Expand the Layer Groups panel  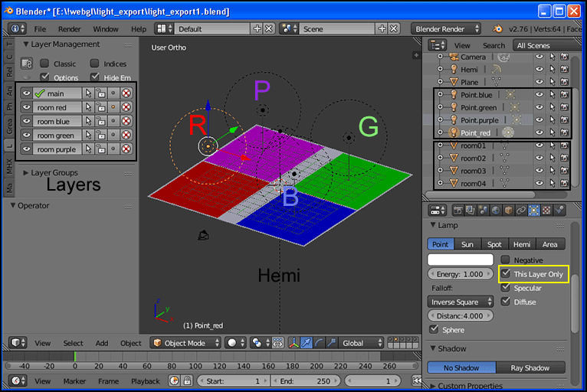tap(26, 173)
